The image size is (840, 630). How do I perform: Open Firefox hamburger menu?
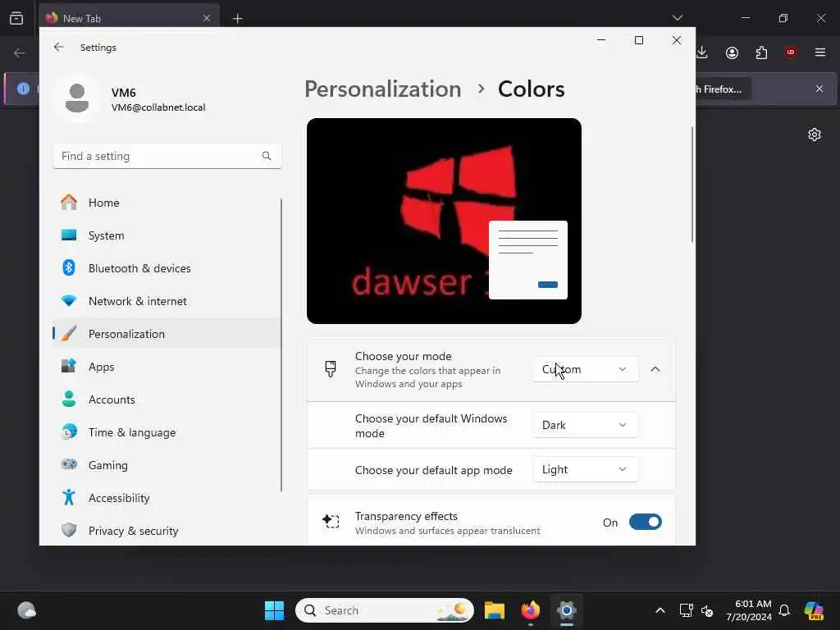click(x=820, y=52)
